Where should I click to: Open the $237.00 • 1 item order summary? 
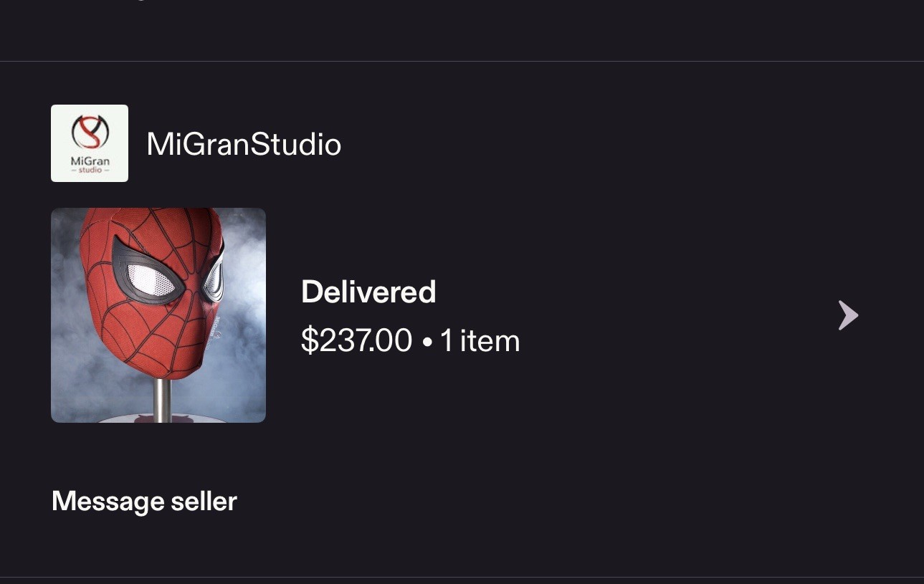click(x=410, y=340)
